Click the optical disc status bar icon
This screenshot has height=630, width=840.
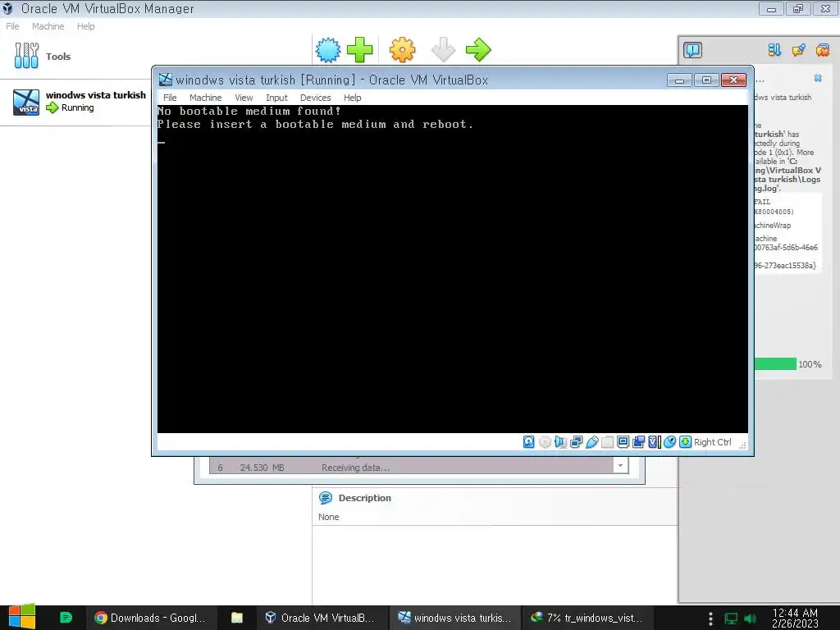coord(545,442)
